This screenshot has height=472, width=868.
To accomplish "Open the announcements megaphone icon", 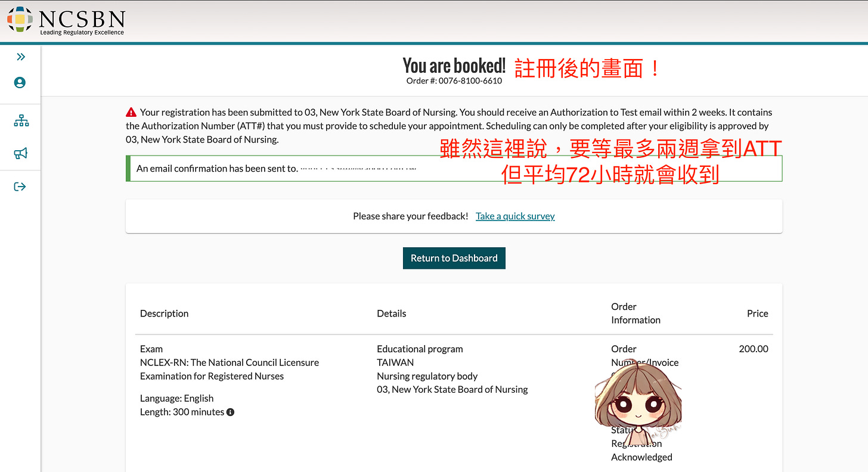I will [20, 154].
